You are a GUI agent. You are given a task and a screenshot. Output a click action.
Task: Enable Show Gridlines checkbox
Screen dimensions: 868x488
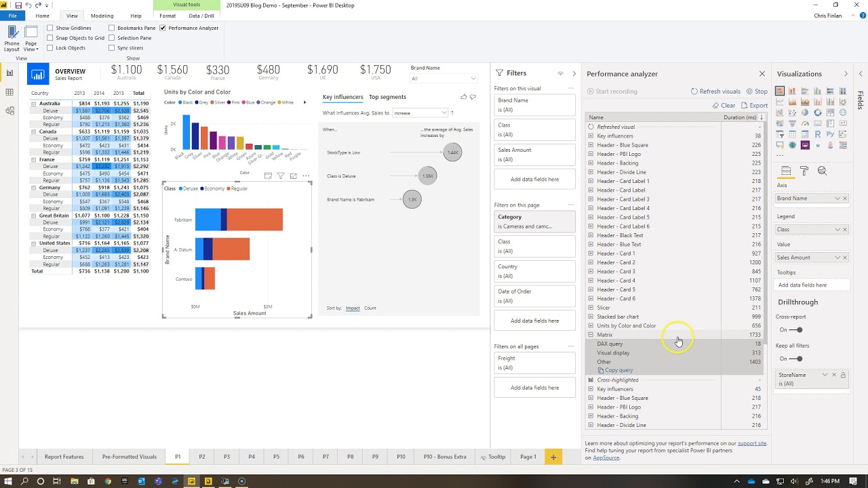[50, 28]
